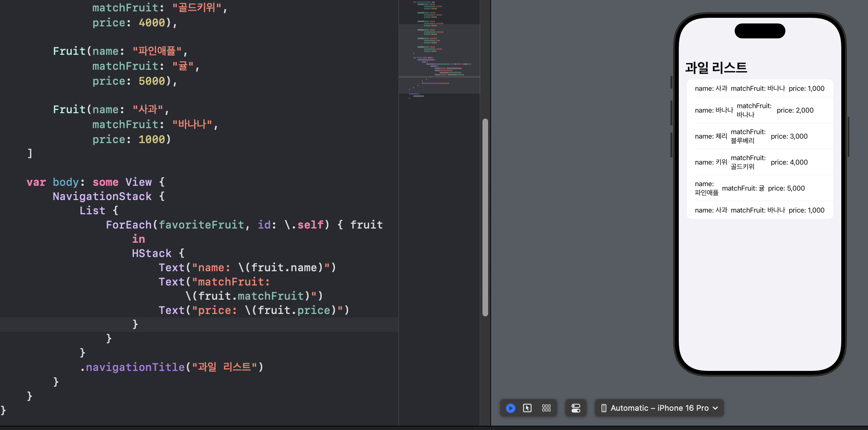Image resolution: width=868 pixels, height=430 pixels.
Task: Tap the 키위 price 4,000 row
Action: click(x=759, y=162)
